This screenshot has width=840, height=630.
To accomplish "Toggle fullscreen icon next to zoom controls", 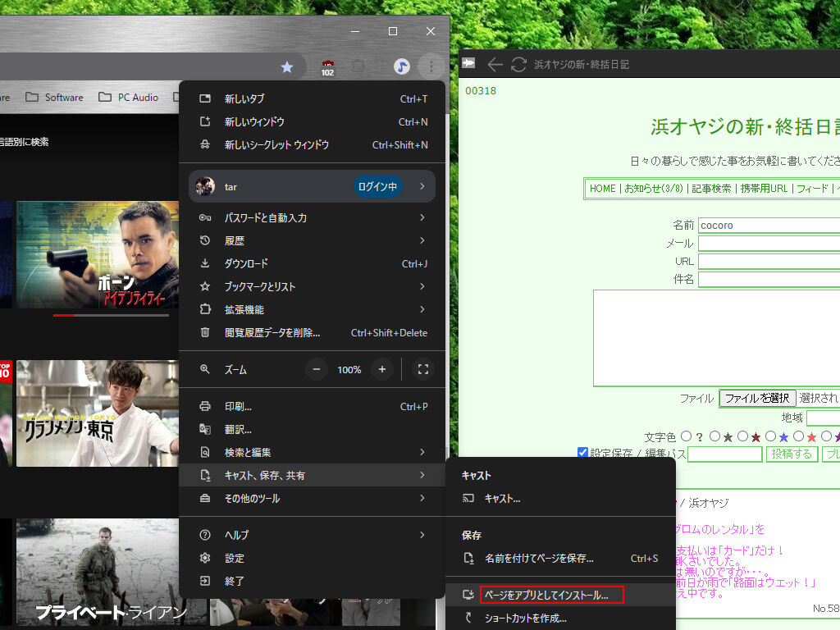I will pyautogui.click(x=423, y=369).
